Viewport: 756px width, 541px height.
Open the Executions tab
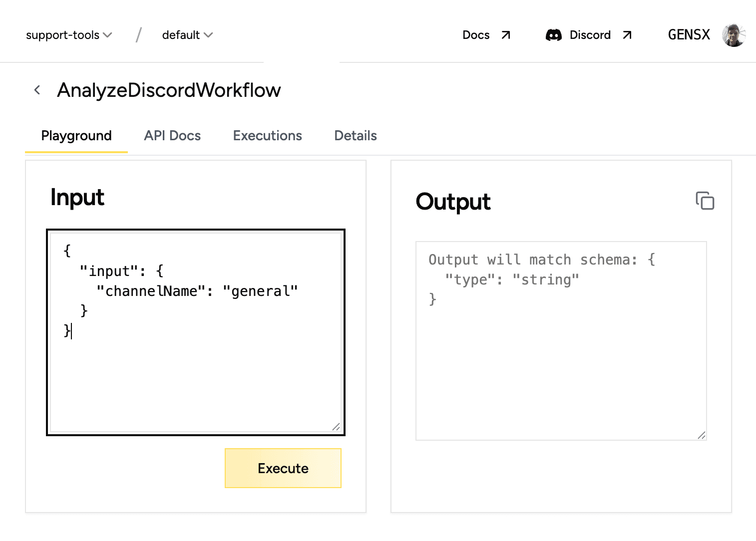click(267, 135)
